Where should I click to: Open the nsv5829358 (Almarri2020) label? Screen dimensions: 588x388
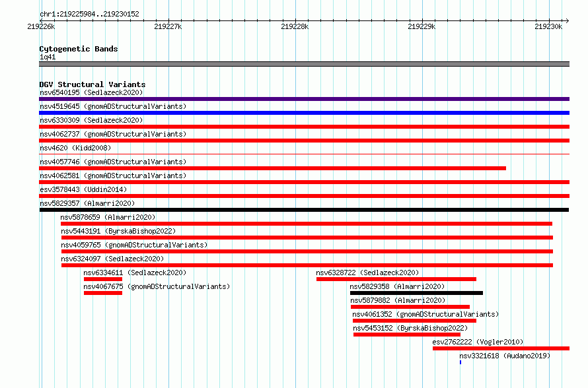[x=397, y=286]
